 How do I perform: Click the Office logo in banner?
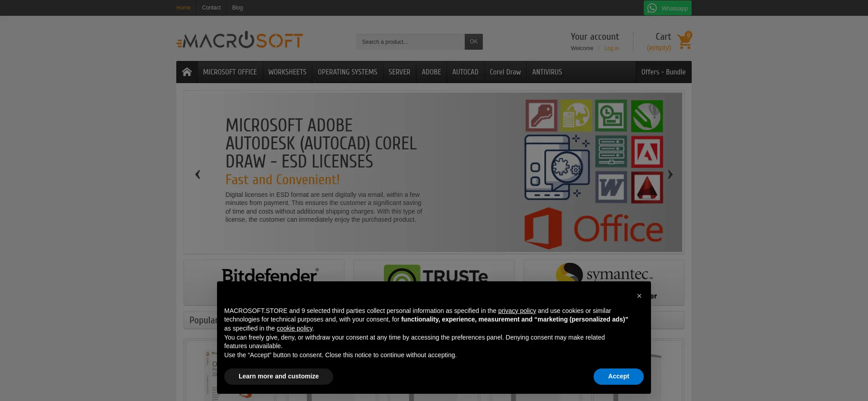click(594, 228)
